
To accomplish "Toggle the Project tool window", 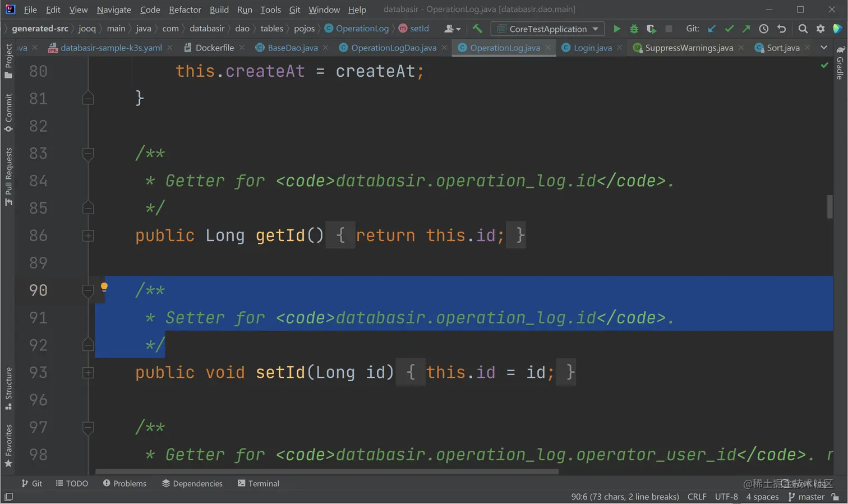I will tap(8, 61).
